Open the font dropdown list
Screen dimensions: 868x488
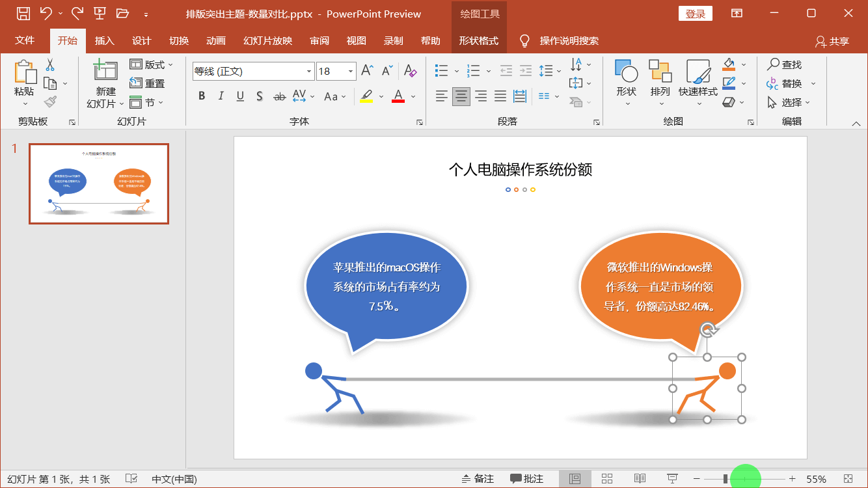308,70
